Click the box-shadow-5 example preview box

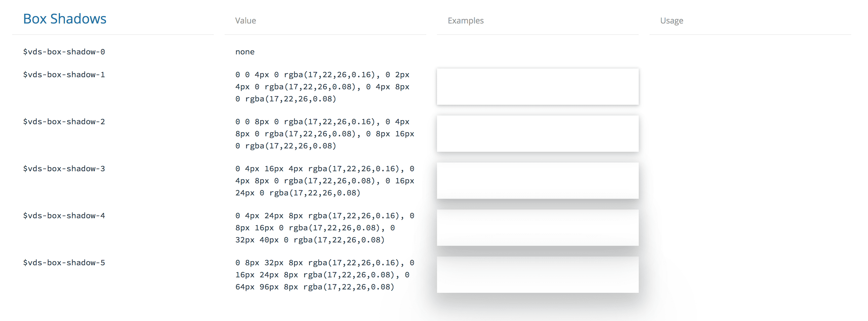coord(538,275)
